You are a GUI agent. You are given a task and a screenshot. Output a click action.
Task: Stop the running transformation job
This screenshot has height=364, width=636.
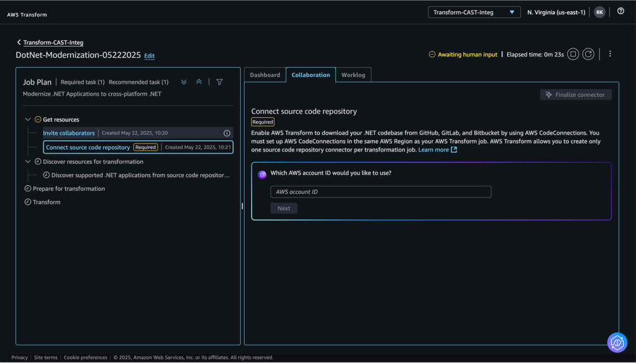572,54
